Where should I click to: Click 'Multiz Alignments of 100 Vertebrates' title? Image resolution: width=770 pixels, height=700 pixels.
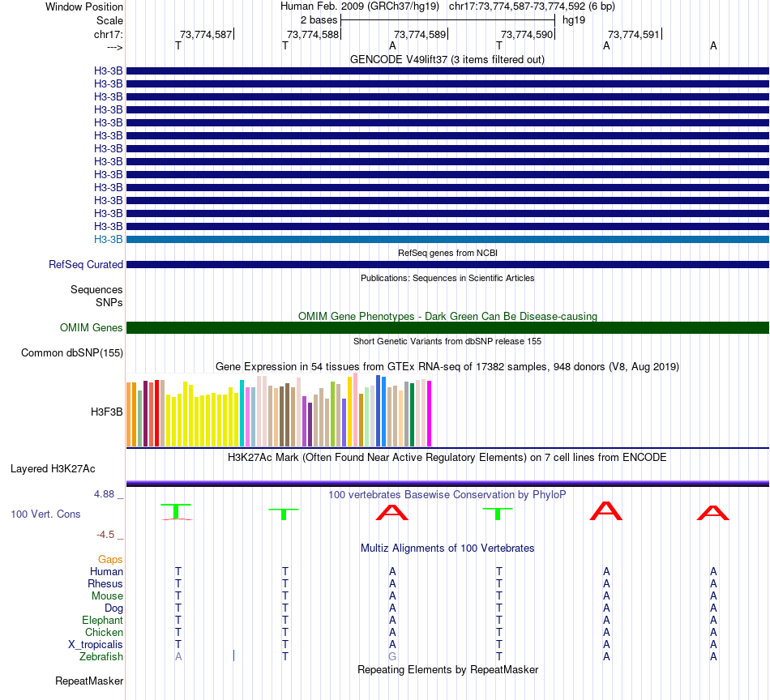tap(447, 548)
